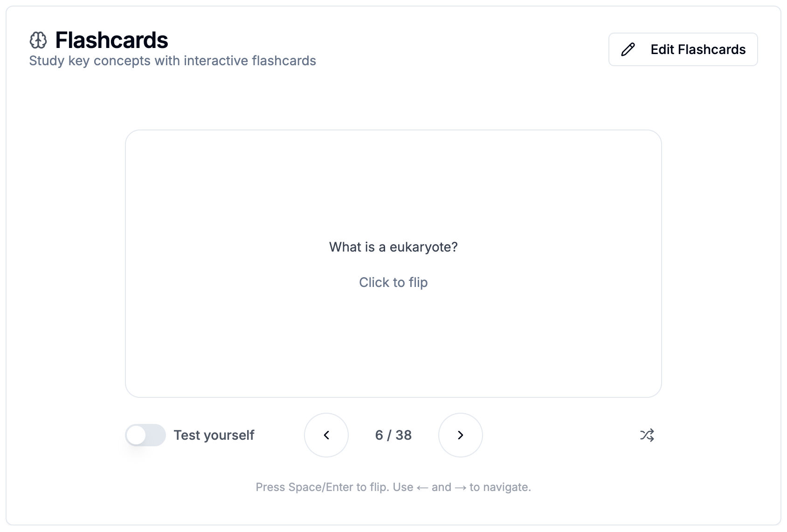Enable the Test yourself switch
The height and width of the screenshot is (532, 787).
point(145,435)
